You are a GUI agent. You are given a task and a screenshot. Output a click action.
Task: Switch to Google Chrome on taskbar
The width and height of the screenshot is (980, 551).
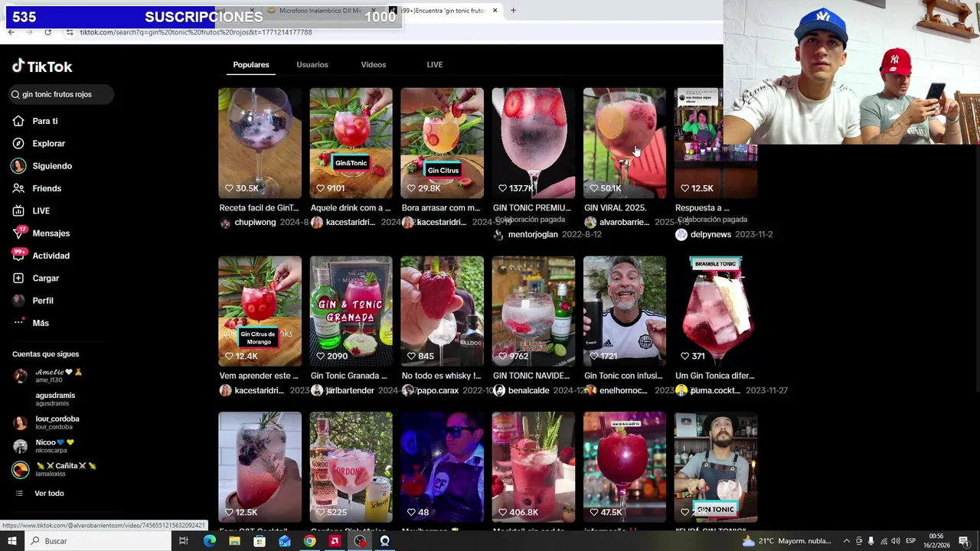tap(309, 541)
